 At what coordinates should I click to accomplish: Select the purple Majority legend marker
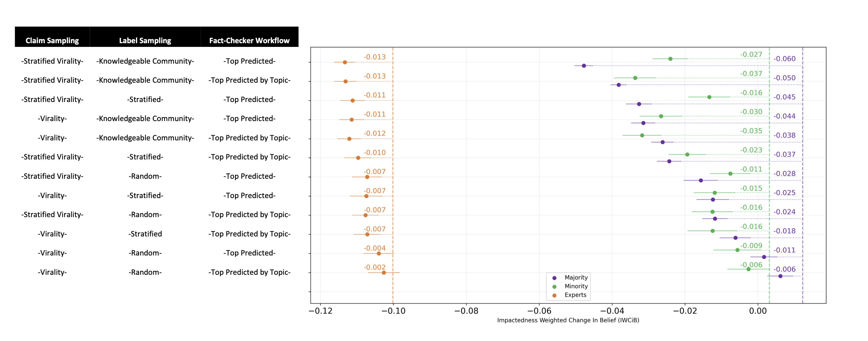click(x=554, y=278)
